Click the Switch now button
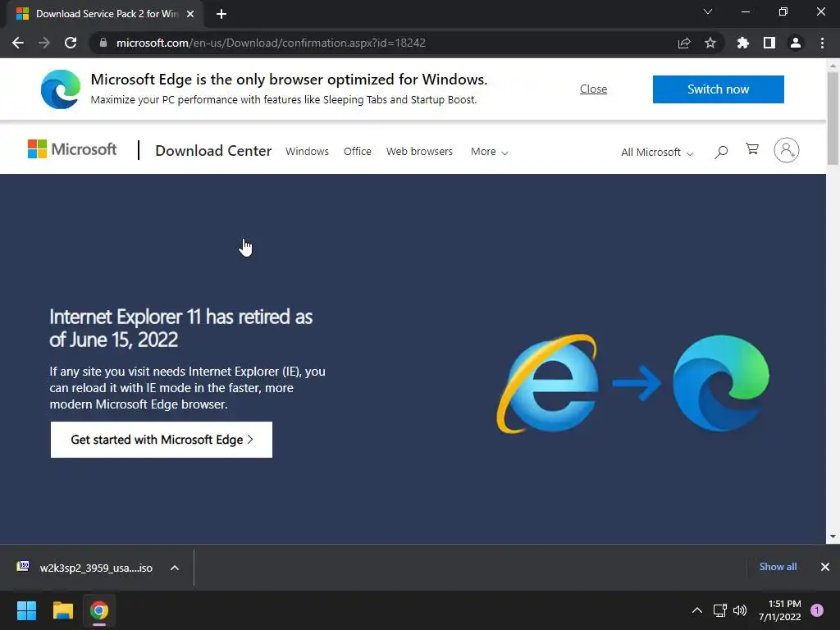Screen dimensions: 840x630 [718, 89]
